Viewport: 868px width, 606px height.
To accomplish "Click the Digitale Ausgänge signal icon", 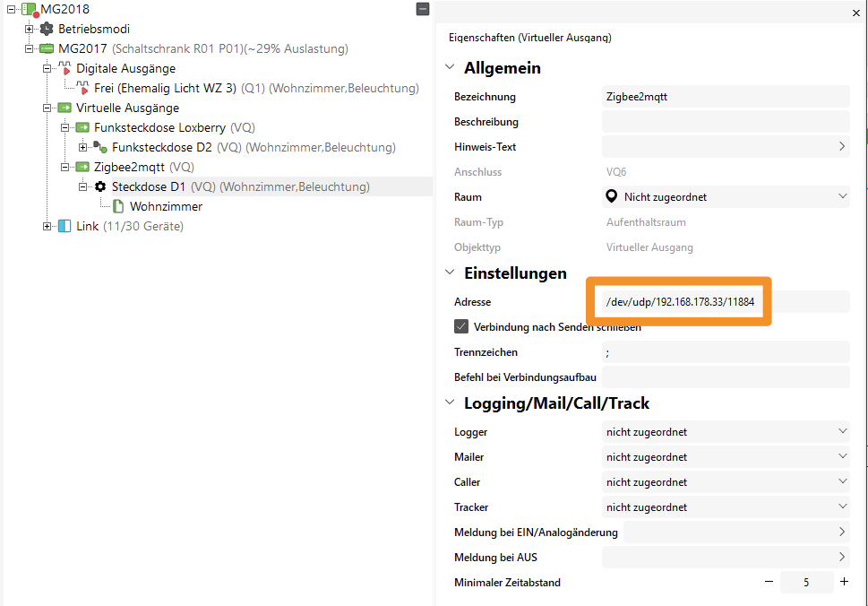I will click(x=64, y=68).
